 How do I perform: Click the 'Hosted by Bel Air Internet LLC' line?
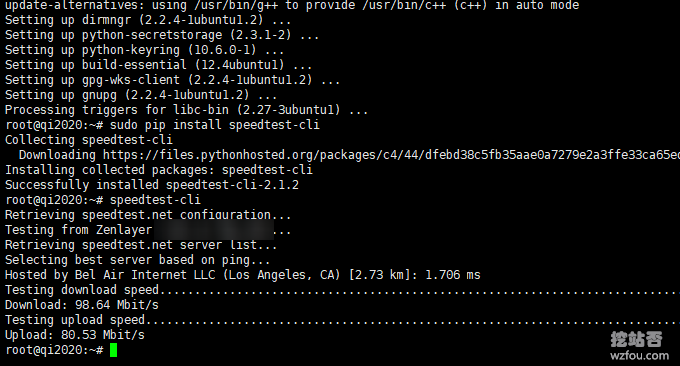242,275
